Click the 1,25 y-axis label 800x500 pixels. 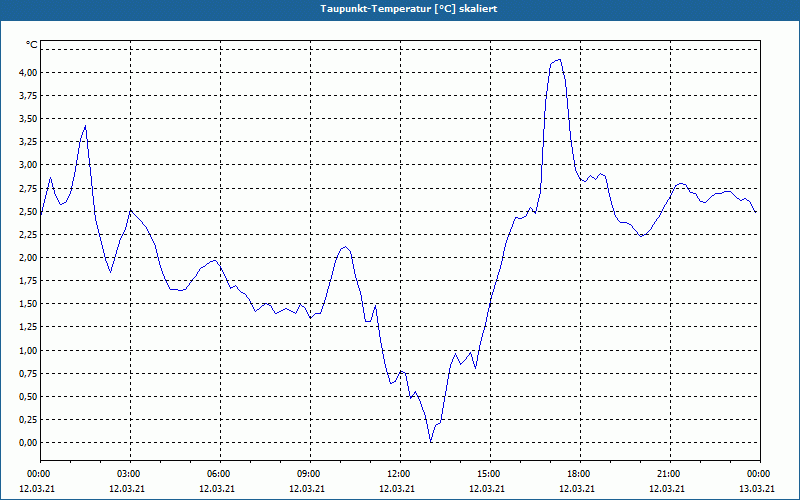coord(28,327)
